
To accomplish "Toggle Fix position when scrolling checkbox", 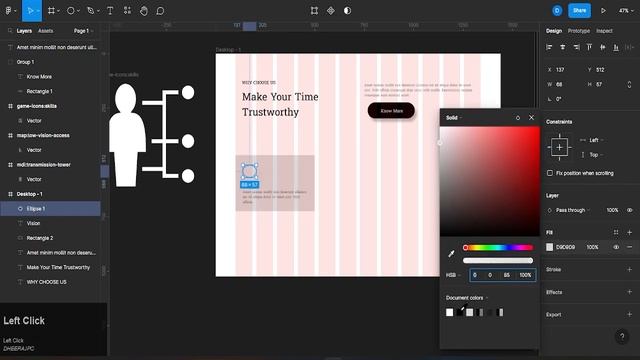I will [550, 173].
